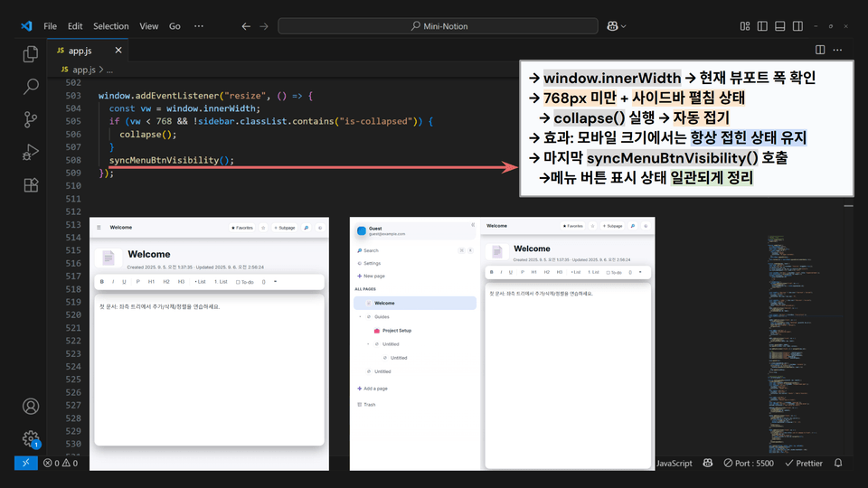Open the Go menu
The height and width of the screenshot is (488, 868).
coord(175,26)
